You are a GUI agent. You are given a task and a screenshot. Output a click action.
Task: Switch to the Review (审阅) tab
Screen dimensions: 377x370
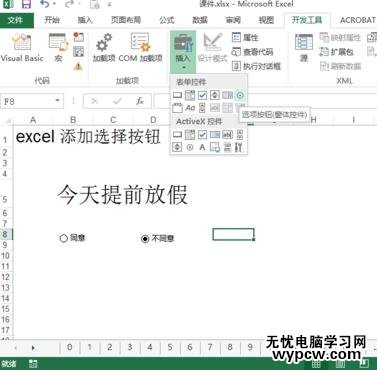(233, 20)
